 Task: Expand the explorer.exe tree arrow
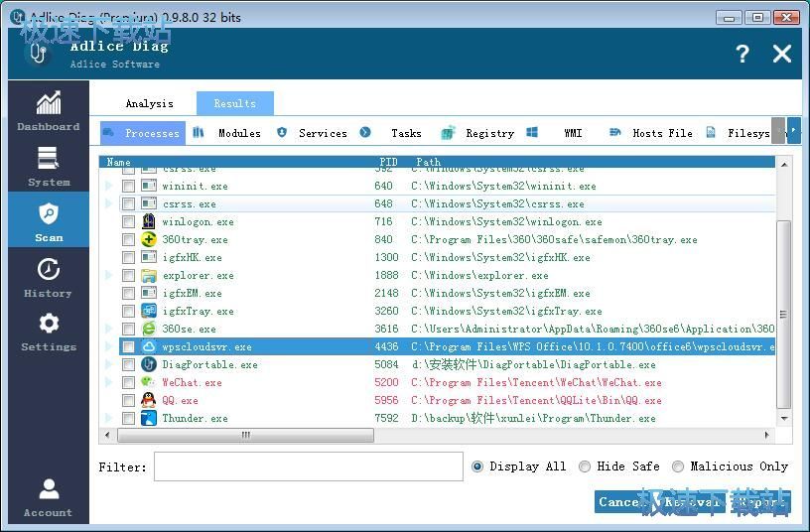(109, 276)
